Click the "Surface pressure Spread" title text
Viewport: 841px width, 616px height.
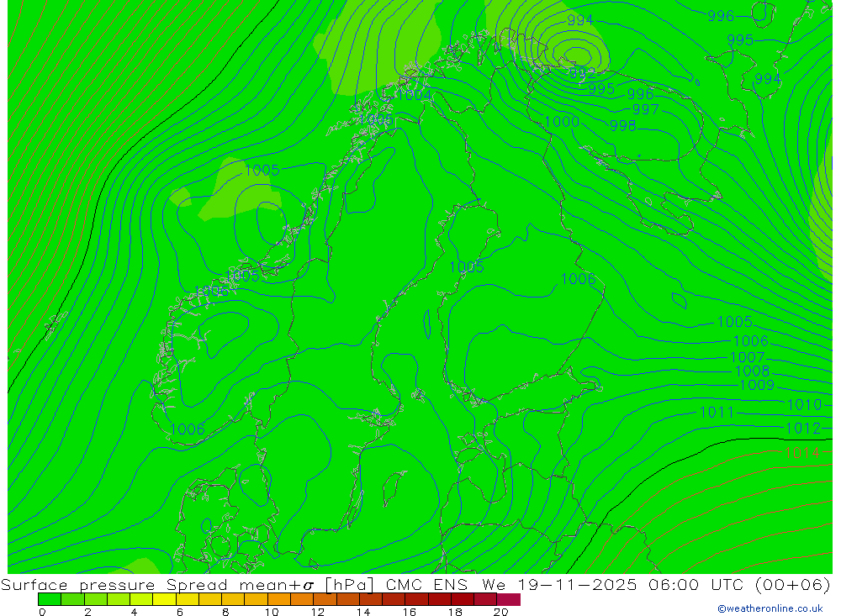pyautogui.click(x=114, y=584)
